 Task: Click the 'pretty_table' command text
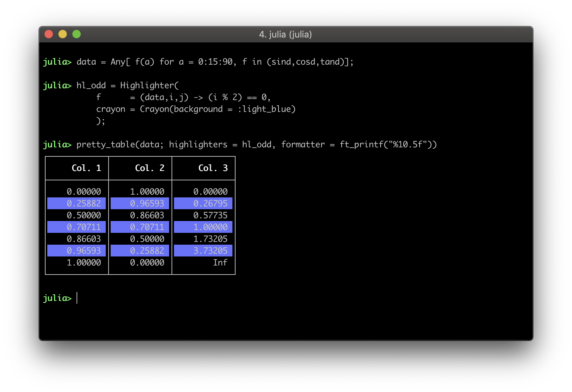105,145
